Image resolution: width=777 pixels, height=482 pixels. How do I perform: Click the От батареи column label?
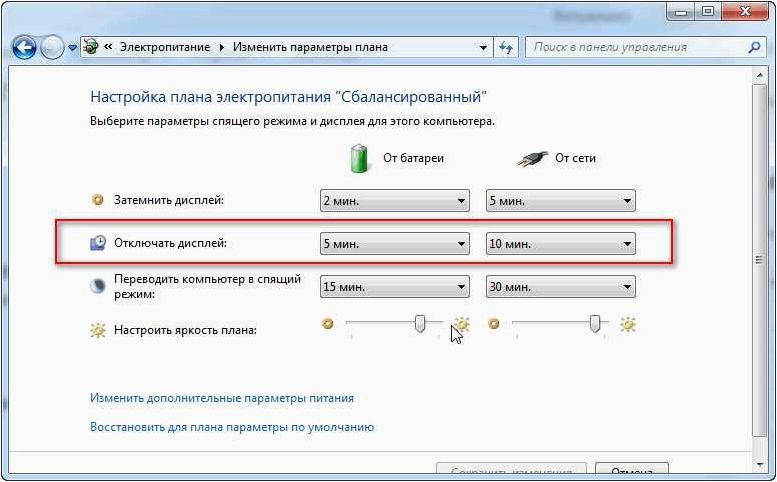point(413,159)
